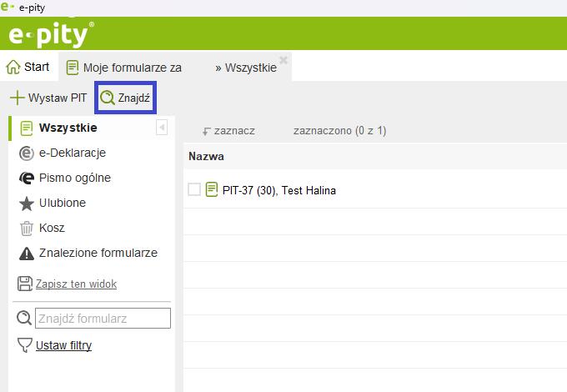Click the Zapisz ten widok link
Image resolution: width=567 pixels, height=392 pixels.
click(76, 284)
